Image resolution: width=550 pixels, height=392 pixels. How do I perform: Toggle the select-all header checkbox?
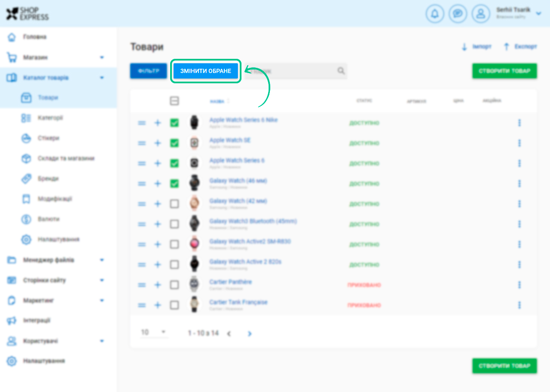[174, 101]
